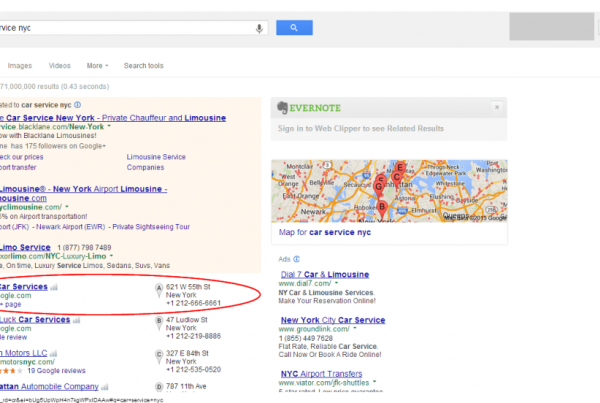Click red marker C on the map
The width and height of the screenshot is (600, 403).
point(396,178)
